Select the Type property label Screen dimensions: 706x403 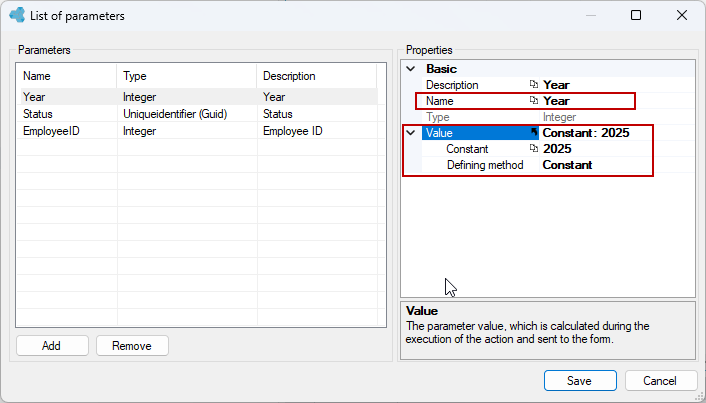(438, 117)
